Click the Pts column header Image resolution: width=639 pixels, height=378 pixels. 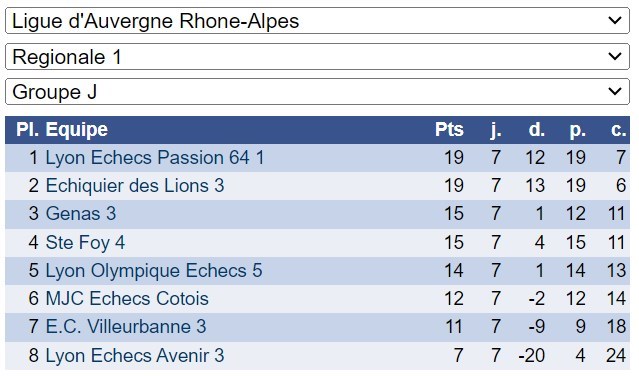tap(449, 130)
